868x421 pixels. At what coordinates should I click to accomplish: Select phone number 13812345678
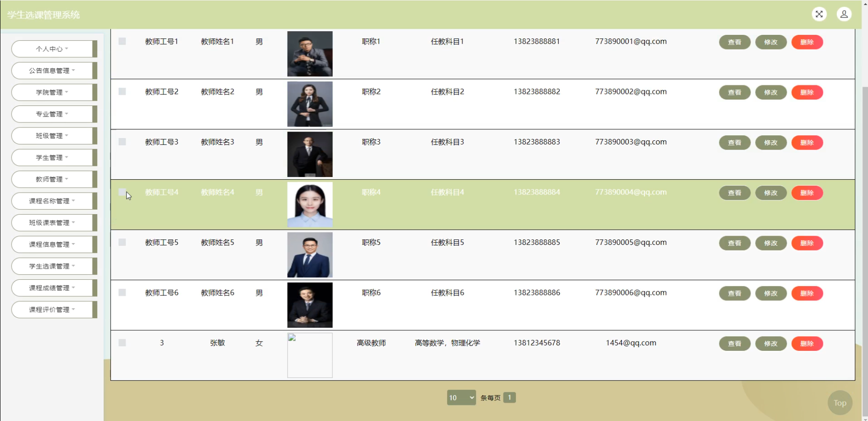coord(537,343)
